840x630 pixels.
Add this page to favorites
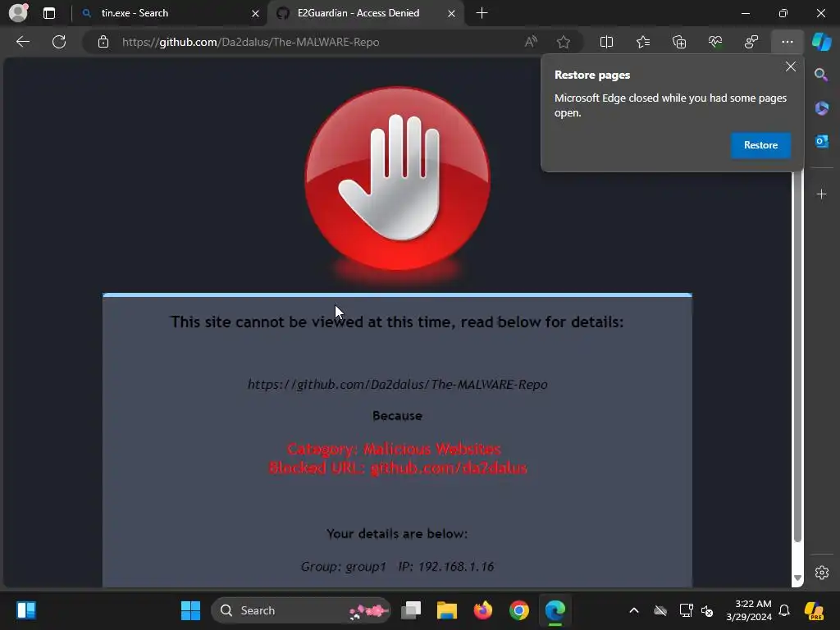click(x=563, y=42)
